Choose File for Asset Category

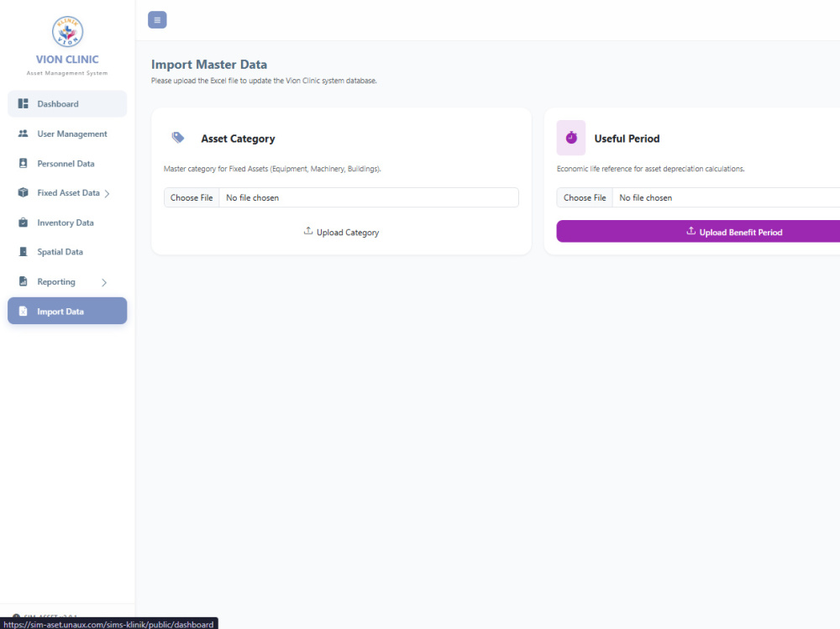pyautogui.click(x=192, y=197)
